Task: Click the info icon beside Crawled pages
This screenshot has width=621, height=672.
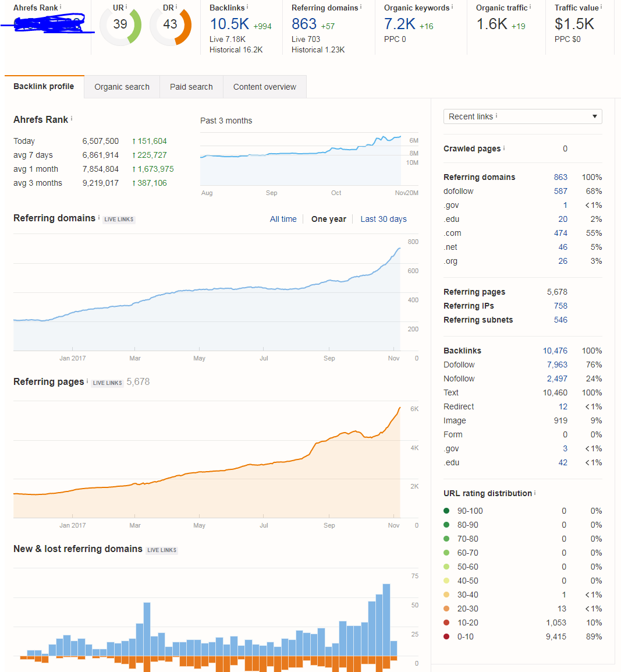Action: 504,148
